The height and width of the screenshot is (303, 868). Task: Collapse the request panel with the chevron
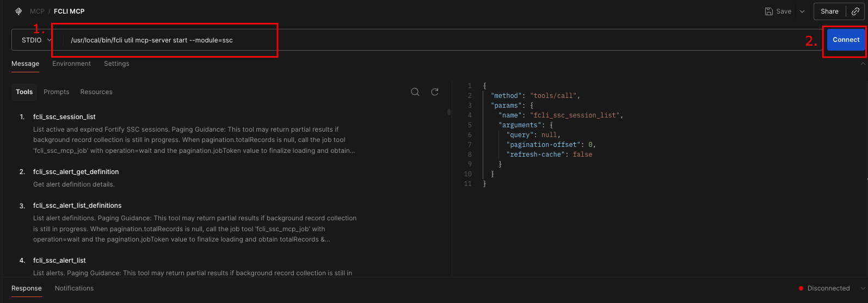863,64
